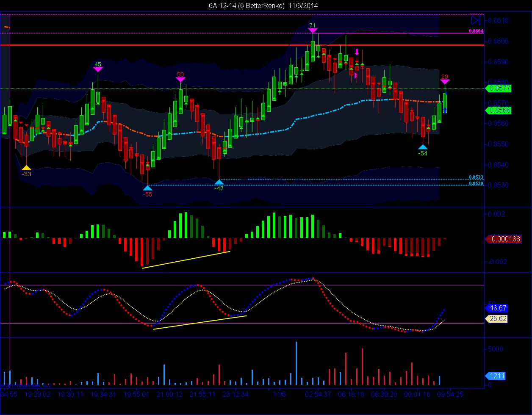Click the 0.8610 price axis label
532x415 pixels.
click(x=498, y=20)
